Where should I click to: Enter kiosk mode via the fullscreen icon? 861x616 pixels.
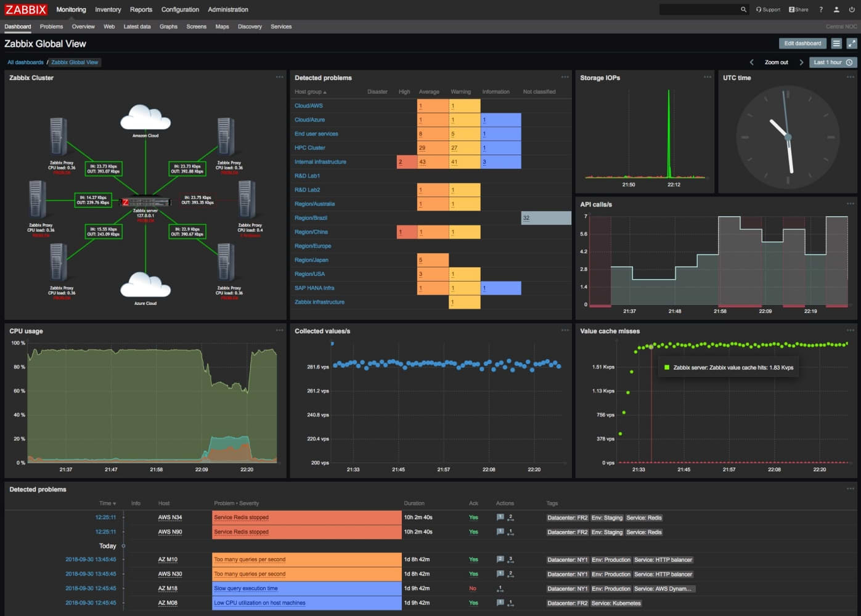[852, 43]
